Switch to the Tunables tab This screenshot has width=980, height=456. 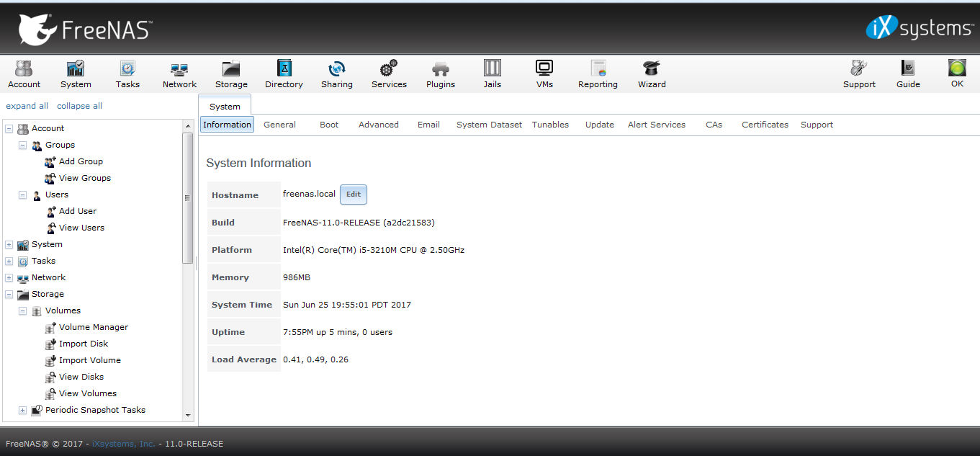tap(550, 125)
